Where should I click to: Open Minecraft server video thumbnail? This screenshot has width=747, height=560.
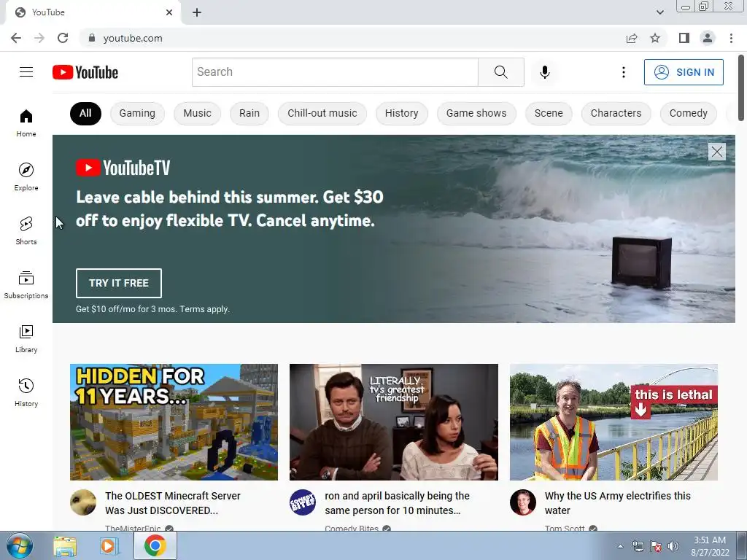click(174, 422)
